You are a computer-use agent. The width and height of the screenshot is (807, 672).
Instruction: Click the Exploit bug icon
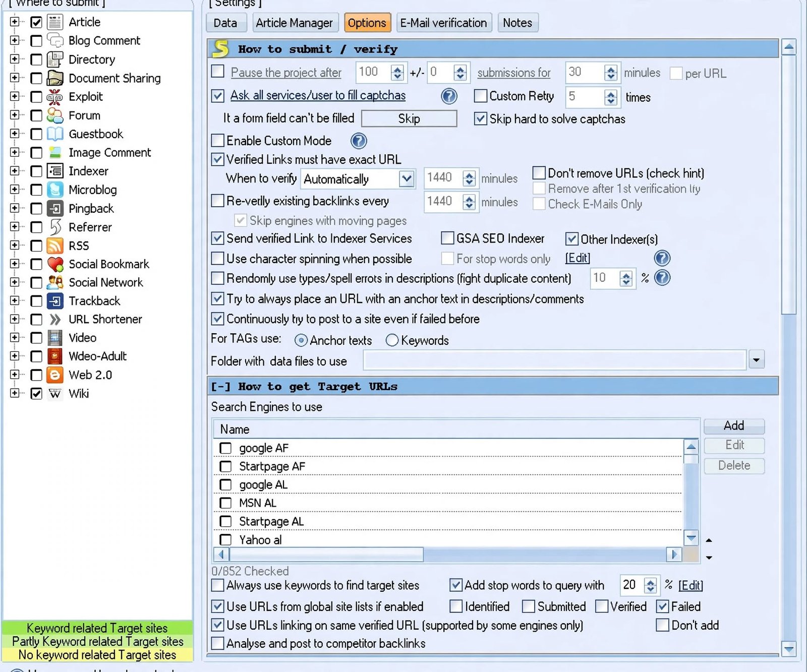click(x=54, y=97)
